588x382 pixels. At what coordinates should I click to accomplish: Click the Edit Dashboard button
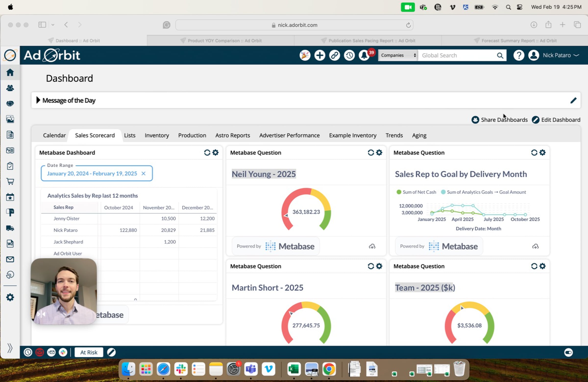(x=556, y=120)
